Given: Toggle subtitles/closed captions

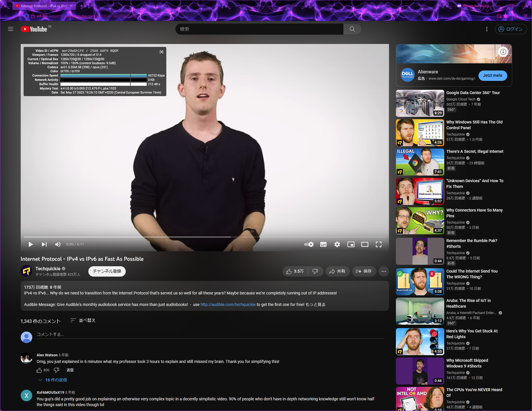Looking at the screenshot, I should coord(323,244).
